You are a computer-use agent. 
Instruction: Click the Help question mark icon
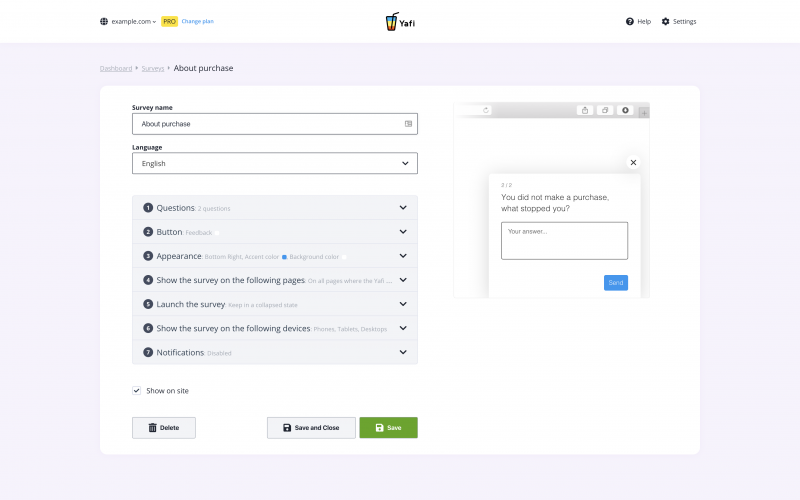pos(630,21)
